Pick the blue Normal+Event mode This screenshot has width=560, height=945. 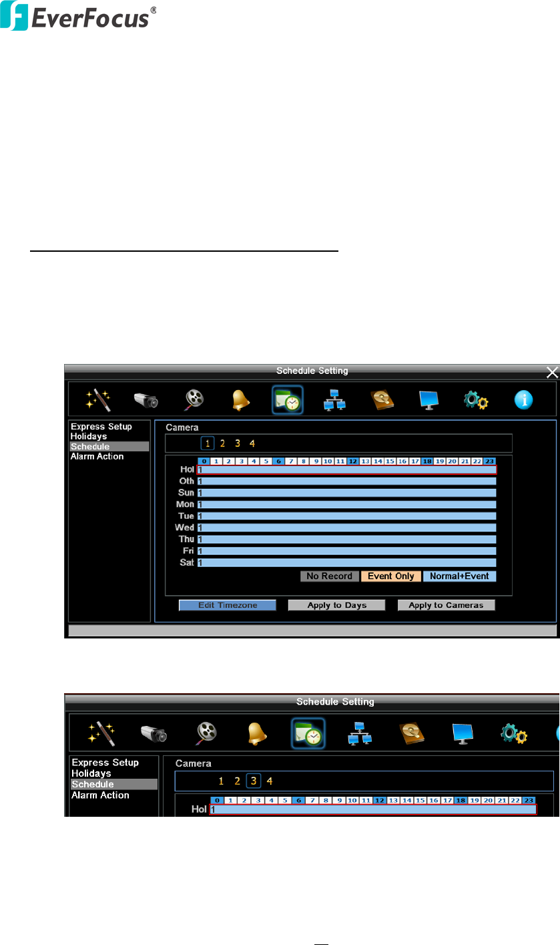coord(460,576)
